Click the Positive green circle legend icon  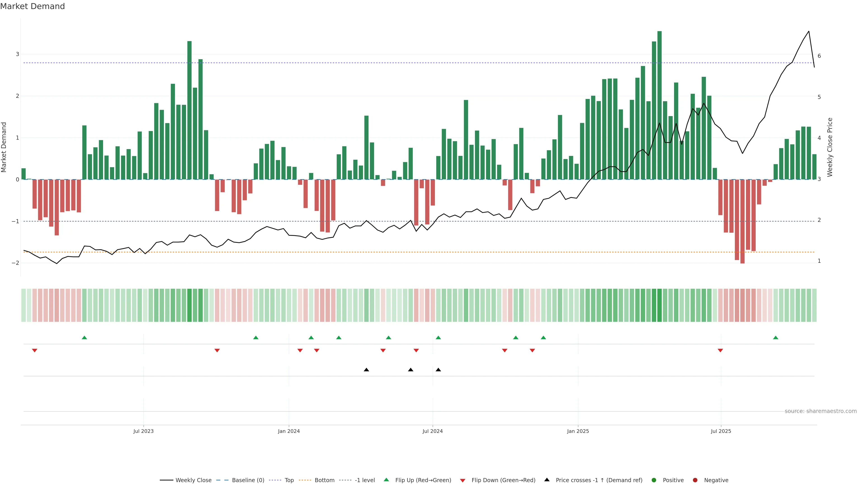coord(654,480)
